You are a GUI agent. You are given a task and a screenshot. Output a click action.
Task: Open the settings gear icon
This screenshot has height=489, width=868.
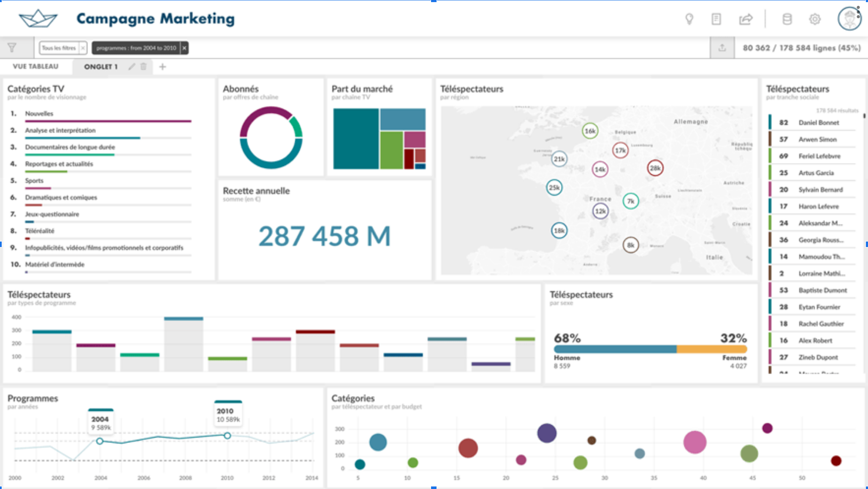pos(815,19)
